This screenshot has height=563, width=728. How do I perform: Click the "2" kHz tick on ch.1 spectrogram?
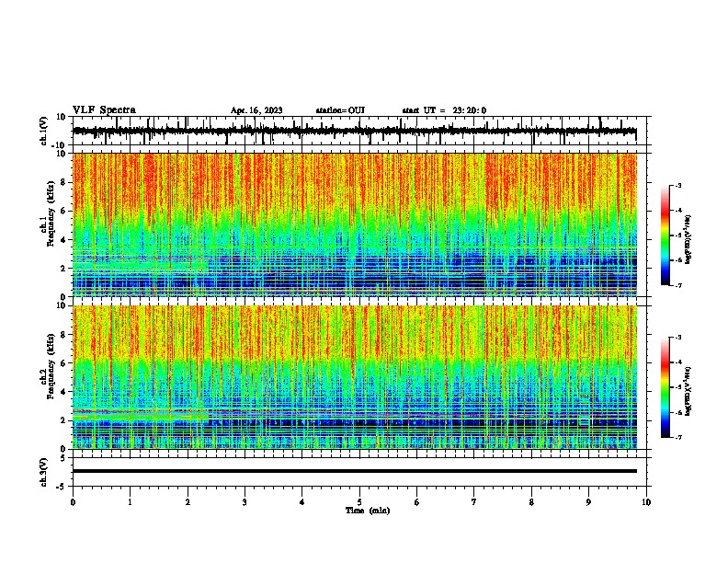coord(63,269)
